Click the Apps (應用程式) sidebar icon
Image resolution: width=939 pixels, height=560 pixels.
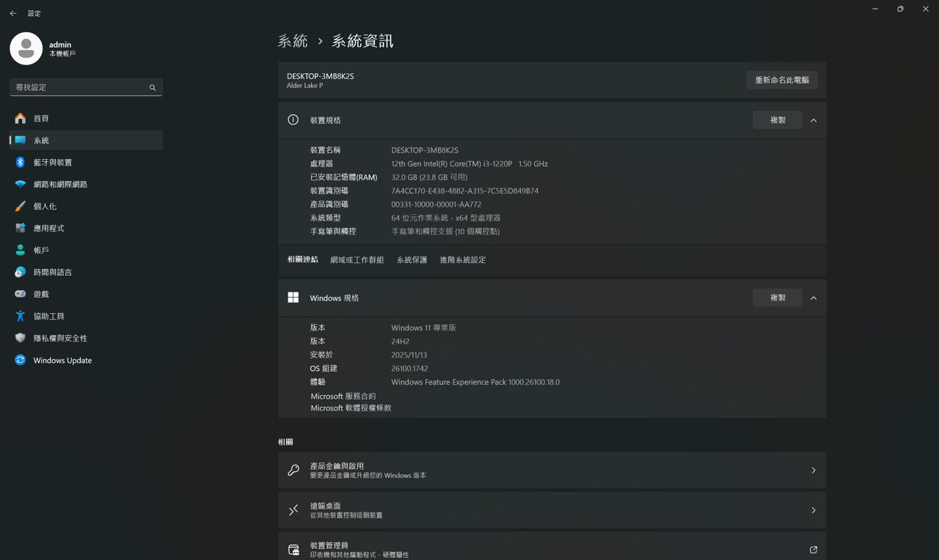(x=21, y=228)
